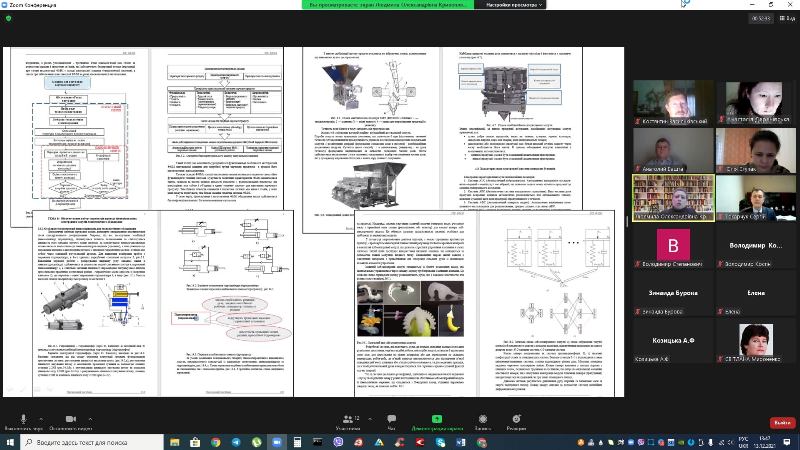Open the red K application taskbar icon
This screenshot has width=800, height=450.
tap(420, 442)
